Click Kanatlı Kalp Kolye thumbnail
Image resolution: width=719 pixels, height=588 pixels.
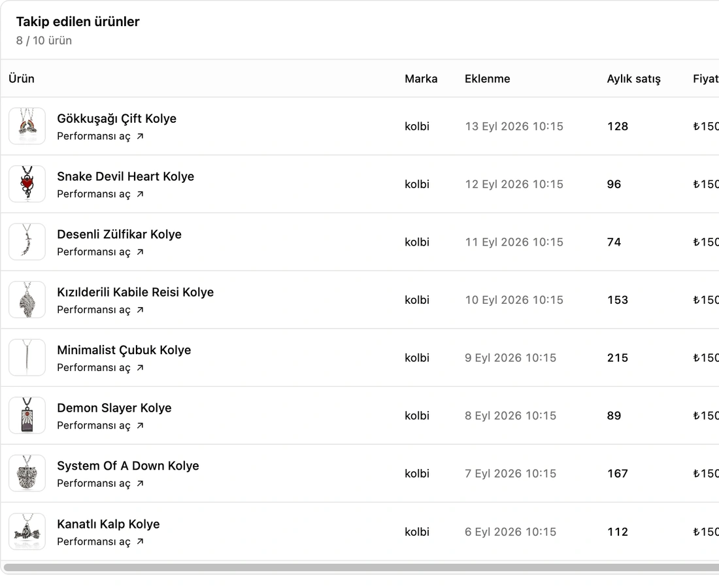coord(27,531)
